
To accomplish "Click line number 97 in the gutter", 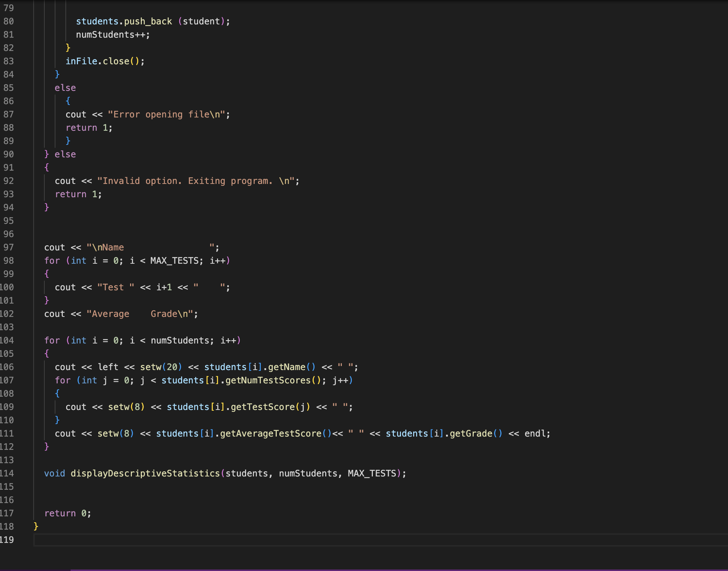I will pyautogui.click(x=8, y=247).
